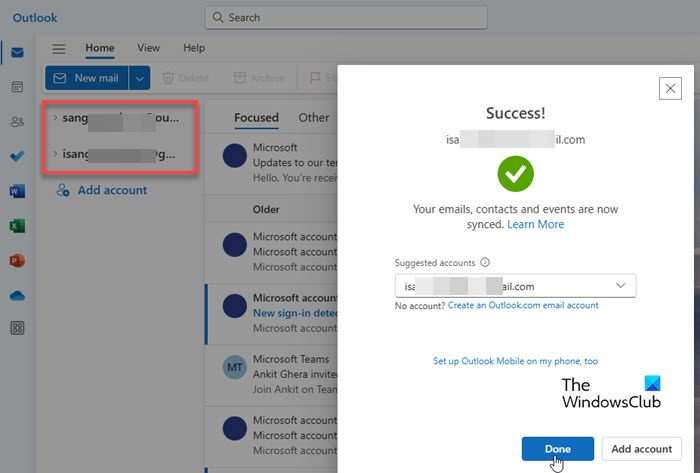The image size is (700, 473).
Task: Click the Outlook title text
Action: coord(35,18)
